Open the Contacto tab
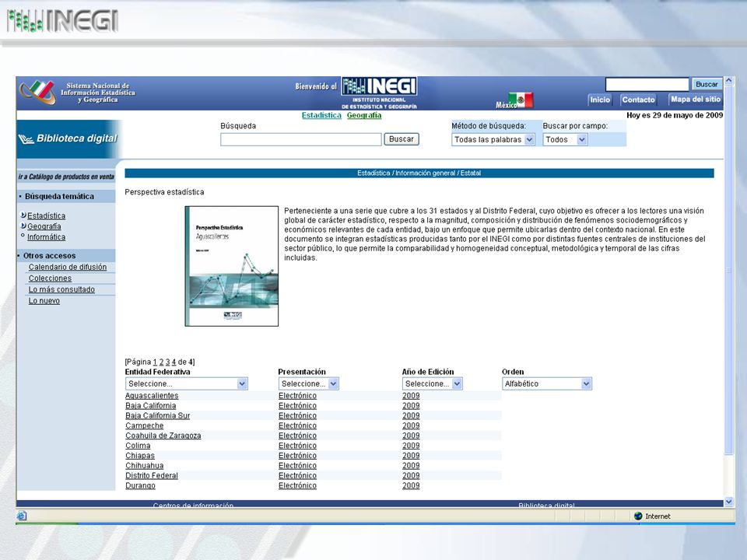Image resolution: width=747 pixels, height=560 pixels. tap(638, 100)
